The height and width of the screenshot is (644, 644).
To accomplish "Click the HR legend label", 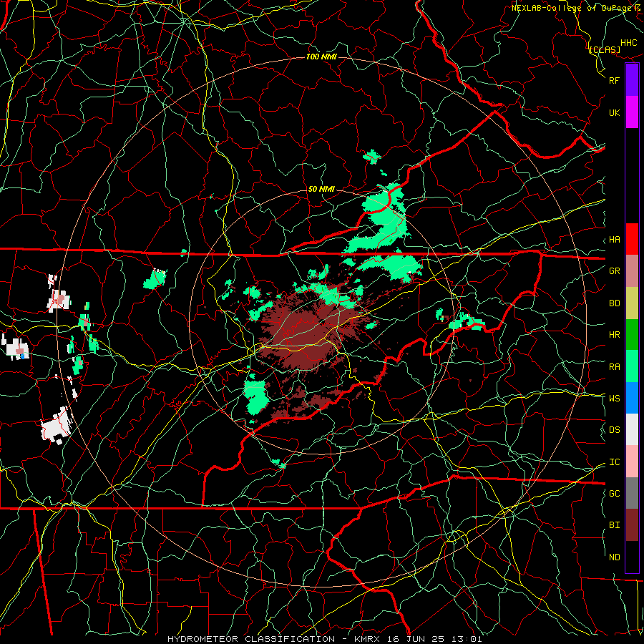I will (614, 335).
